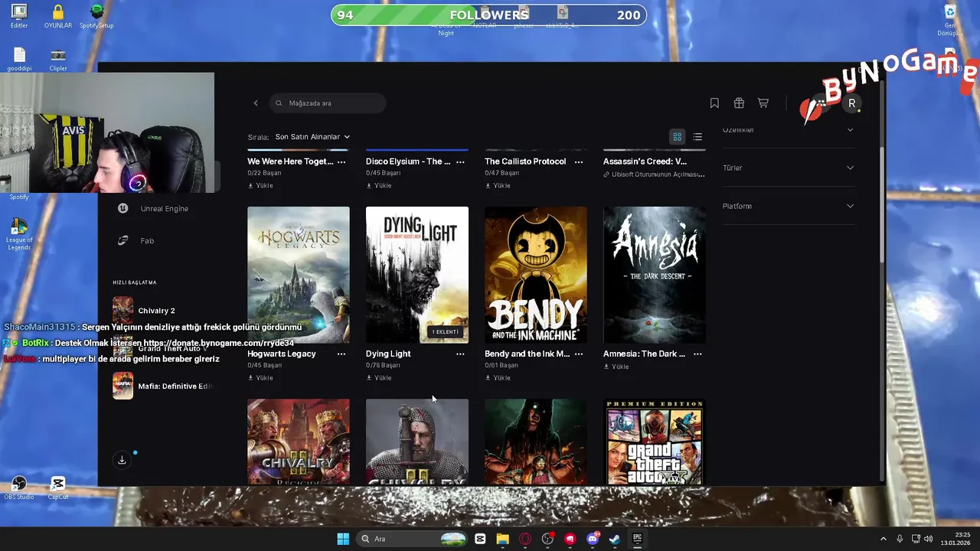This screenshot has height=551, width=980.
Task: Open the 'Son Satın Alınanlar' sort dropdown
Action: pyautogui.click(x=312, y=137)
